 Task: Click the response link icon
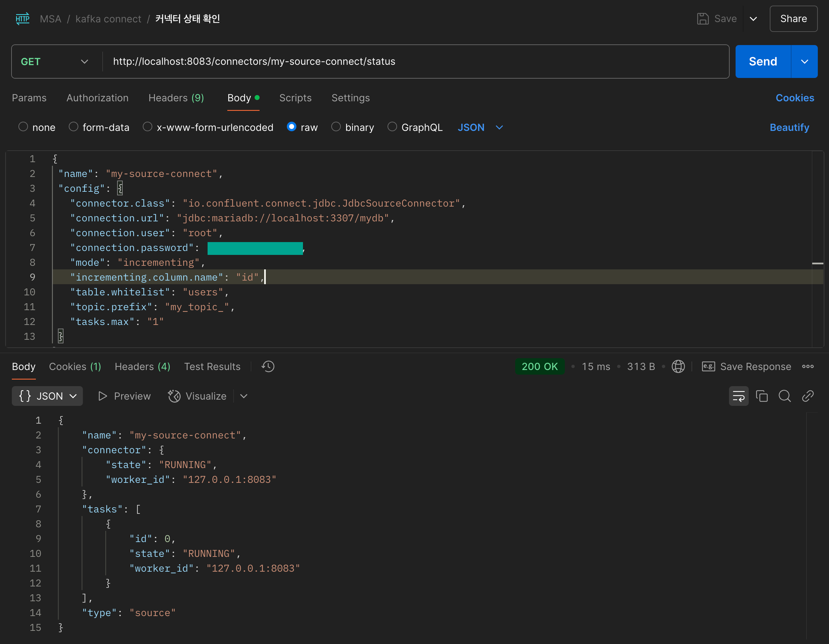tap(807, 396)
